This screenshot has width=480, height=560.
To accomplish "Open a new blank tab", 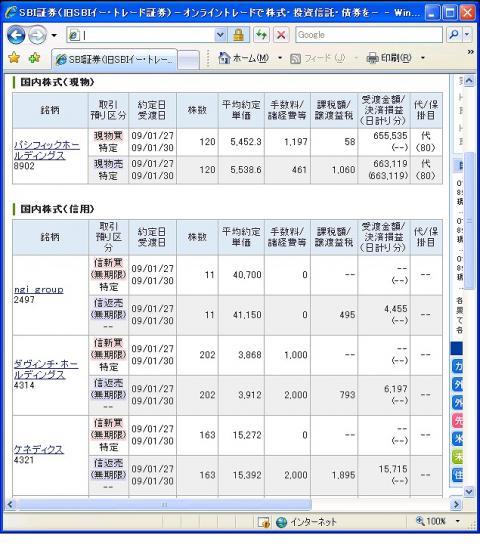I will coord(189,60).
